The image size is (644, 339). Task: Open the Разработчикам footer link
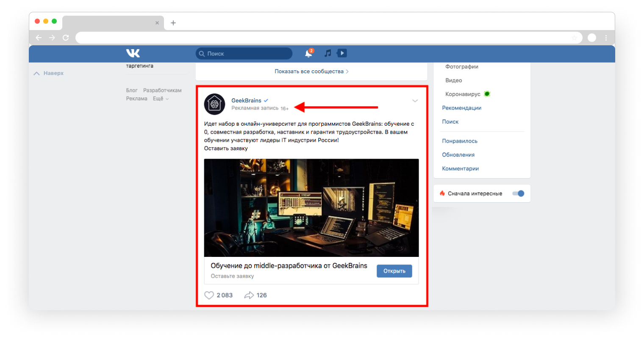tap(162, 91)
